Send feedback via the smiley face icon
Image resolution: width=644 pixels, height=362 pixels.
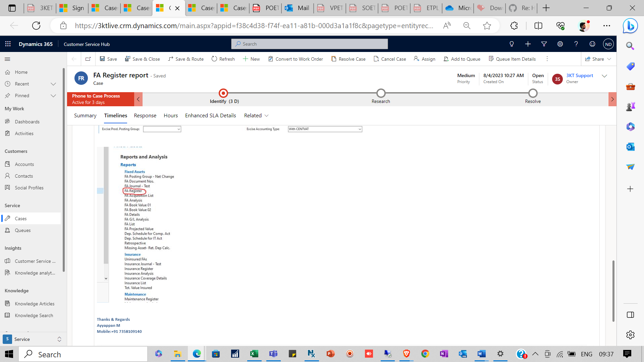[592, 44]
